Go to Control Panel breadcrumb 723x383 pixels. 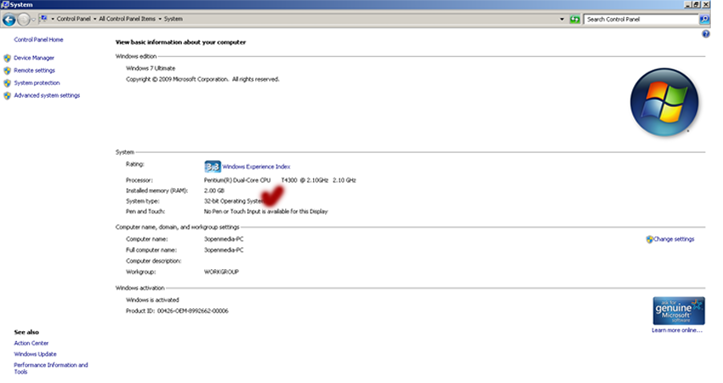click(73, 19)
